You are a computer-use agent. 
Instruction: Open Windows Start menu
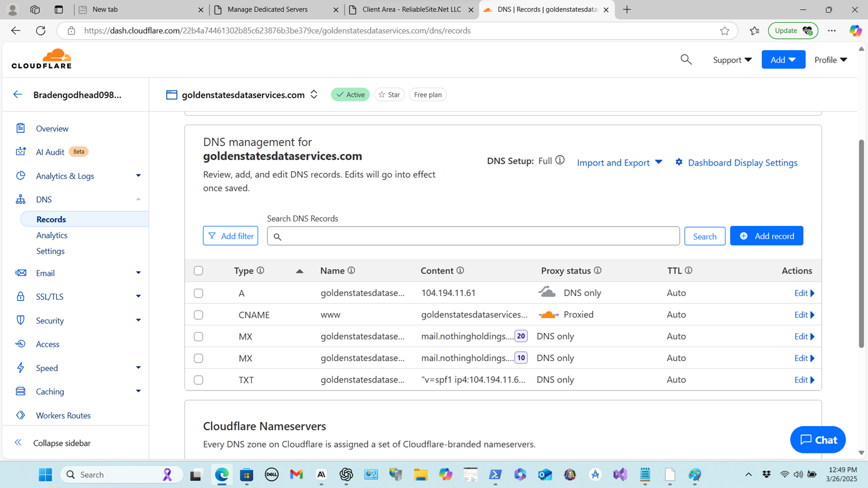point(46,474)
